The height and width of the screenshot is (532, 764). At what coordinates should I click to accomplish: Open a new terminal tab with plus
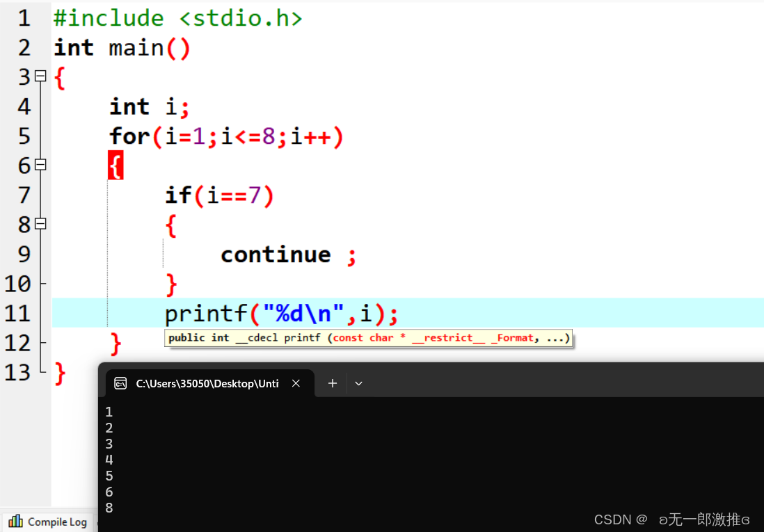pos(333,383)
